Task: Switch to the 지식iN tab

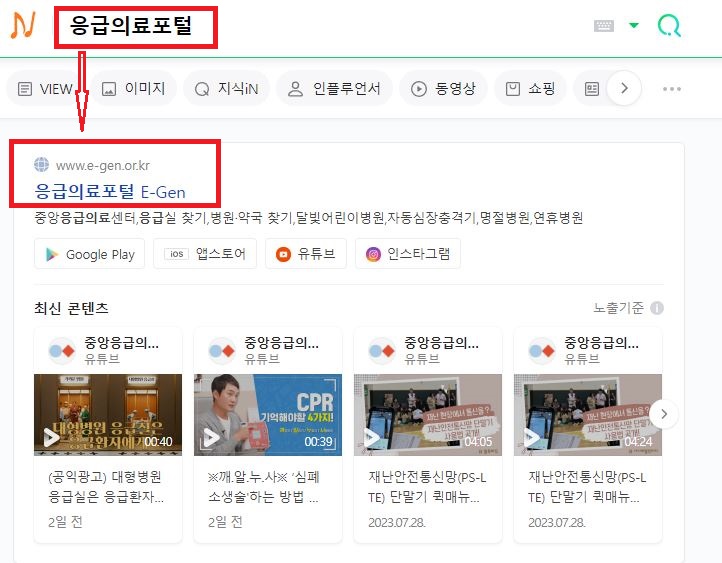Action: (x=227, y=88)
